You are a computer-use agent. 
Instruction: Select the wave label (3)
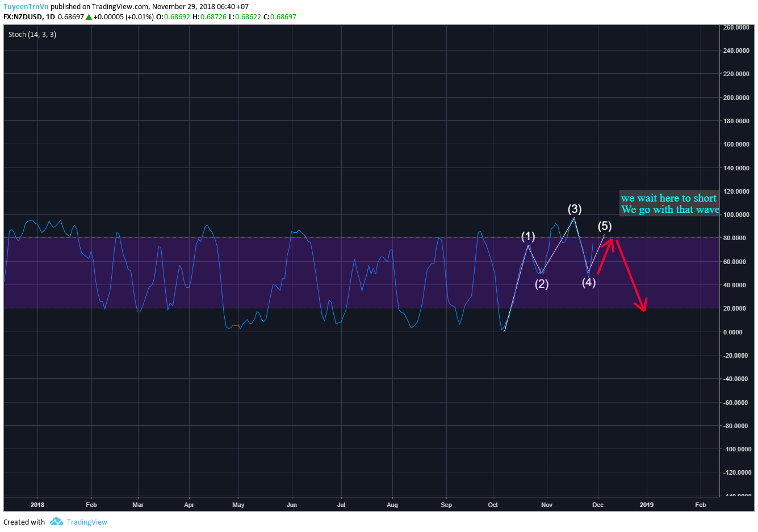[x=575, y=209]
